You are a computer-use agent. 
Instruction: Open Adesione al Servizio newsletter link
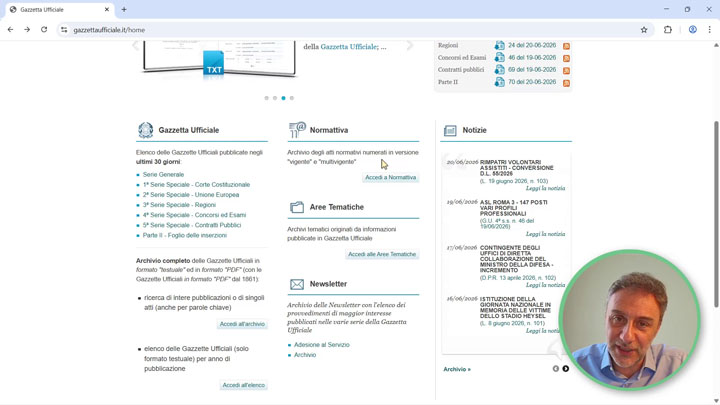pyautogui.click(x=321, y=345)
